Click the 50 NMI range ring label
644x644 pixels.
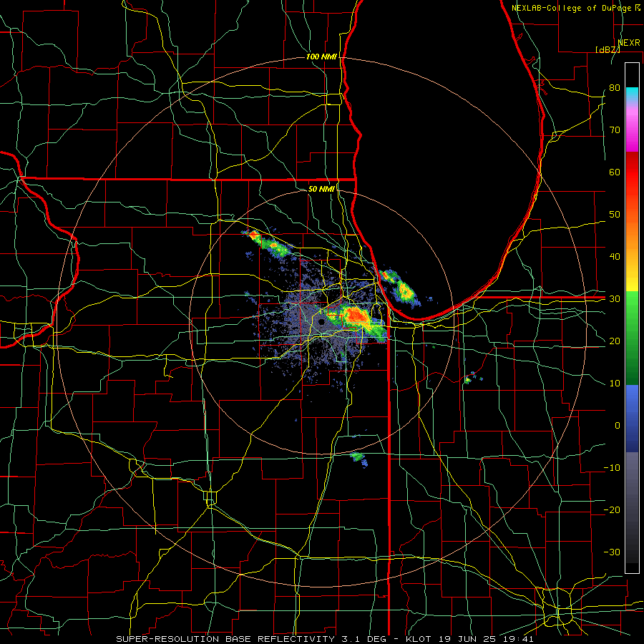(321, 189)
